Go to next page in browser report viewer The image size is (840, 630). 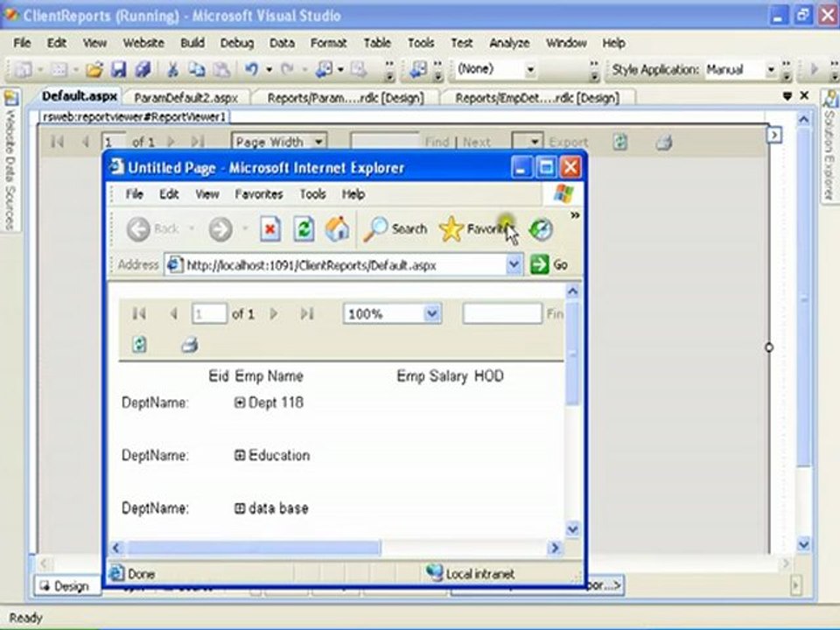pyautogui.click(x=274, y=313)
